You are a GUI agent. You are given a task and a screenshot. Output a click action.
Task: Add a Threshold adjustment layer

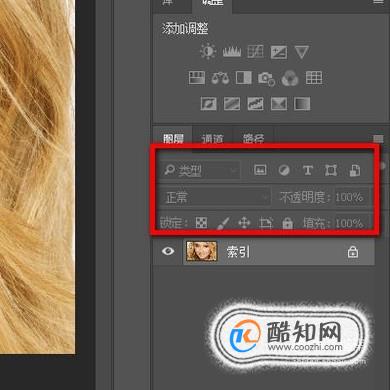coord(255,104)
